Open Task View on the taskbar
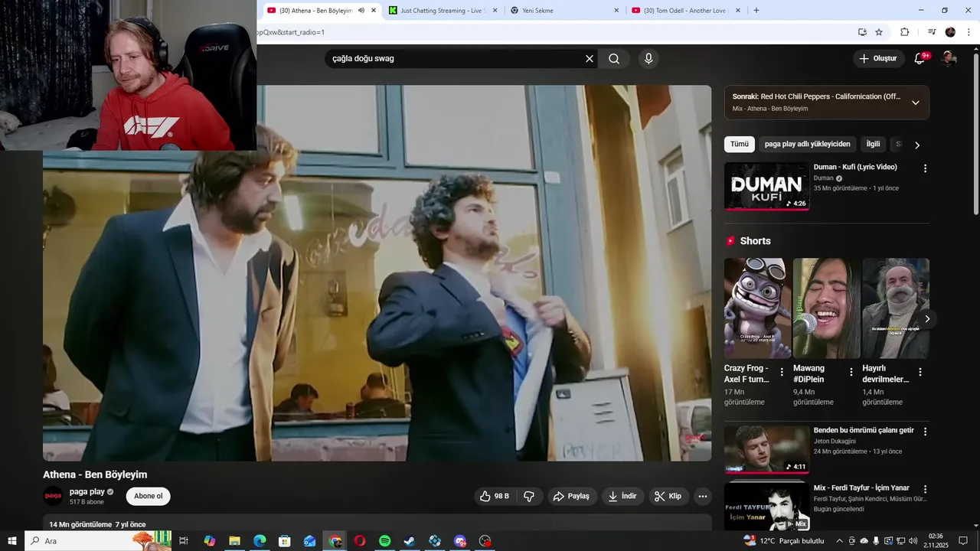Viewport: 980px width, 551px height. (x=184, y=541)
